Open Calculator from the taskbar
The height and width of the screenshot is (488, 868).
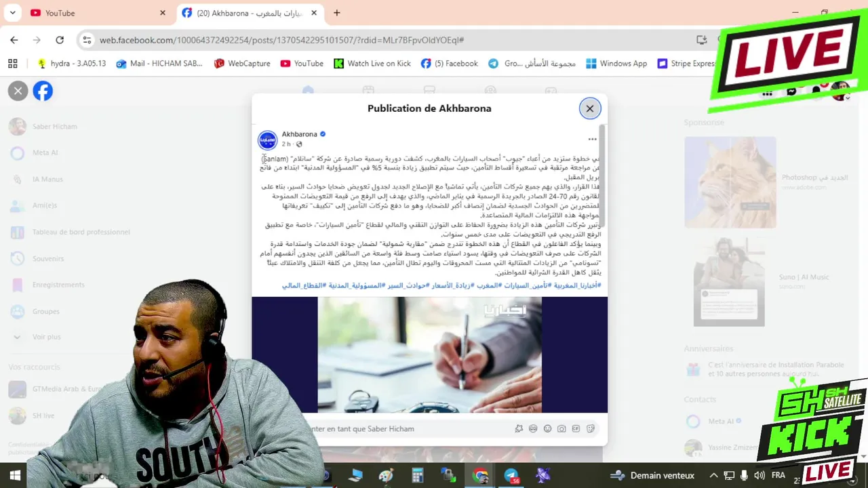pyautogui.click(x=418, y=476)
